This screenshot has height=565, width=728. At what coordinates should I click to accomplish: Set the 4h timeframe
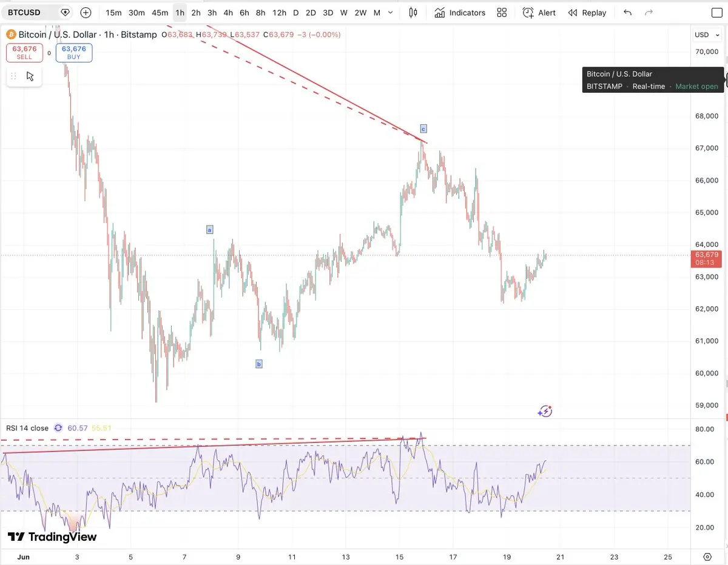pyautogui.click(x=227, y=13)
